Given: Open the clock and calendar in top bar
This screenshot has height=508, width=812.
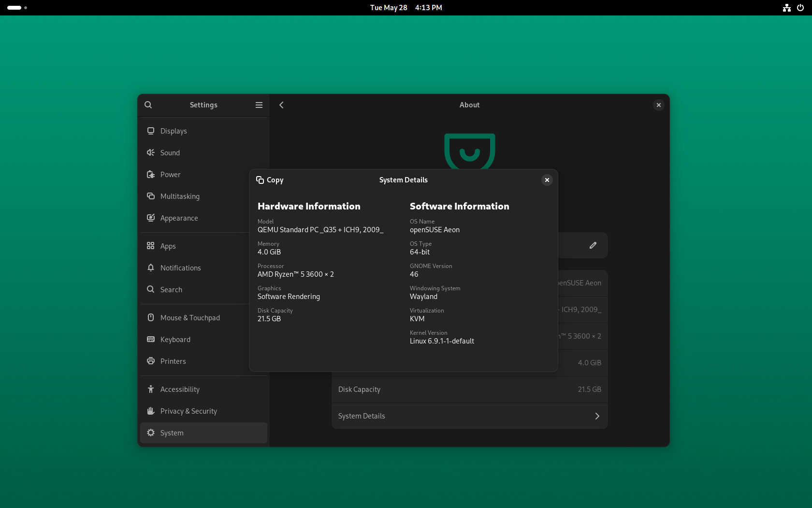Looking at the screenshot, I should [406, 8].
